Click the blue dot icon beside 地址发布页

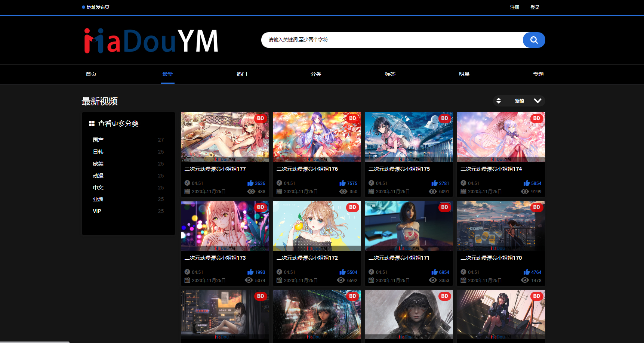[x=83, y=7]
